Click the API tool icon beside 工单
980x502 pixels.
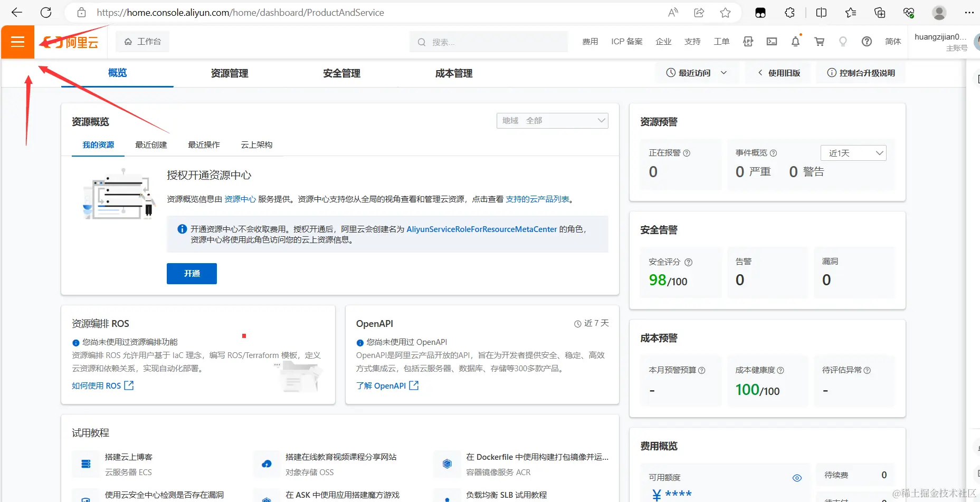click(x=748, y=42)
